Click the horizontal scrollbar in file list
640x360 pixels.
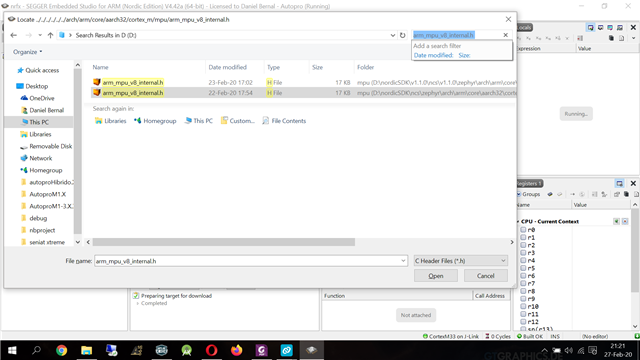(224, 242)
